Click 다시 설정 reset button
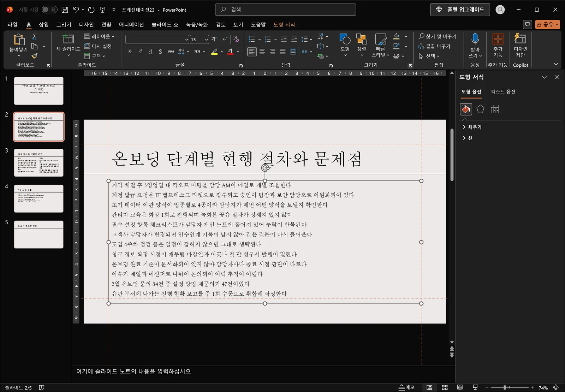 pyautogui.click(x=98, y=46)
